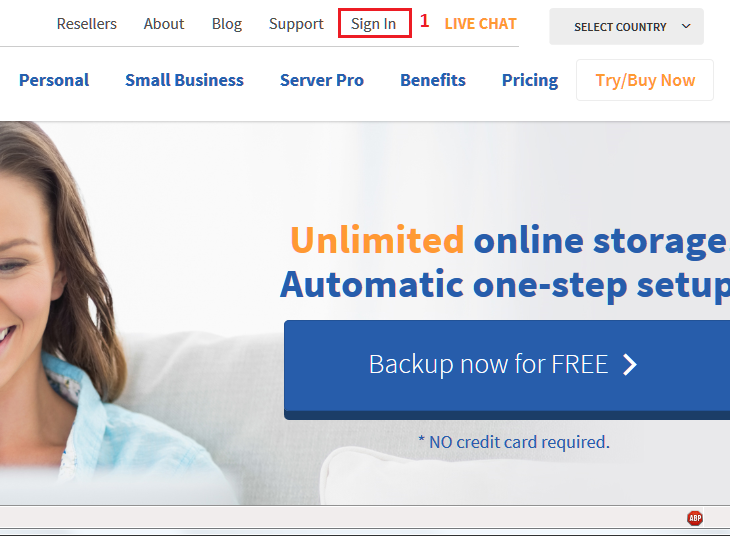Screen dimensions: 730x536
Task: Open the Resellers link
Action: coord(87,24)
